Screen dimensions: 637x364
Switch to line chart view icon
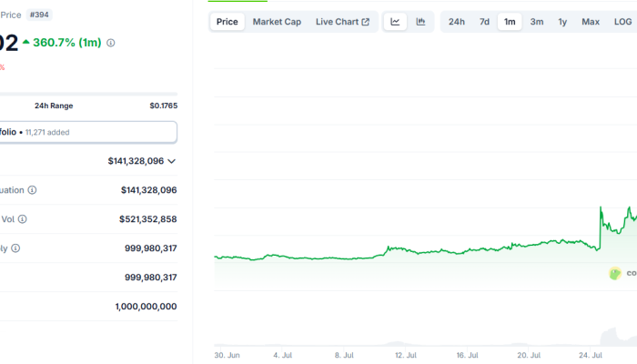(x=395, y=22)
